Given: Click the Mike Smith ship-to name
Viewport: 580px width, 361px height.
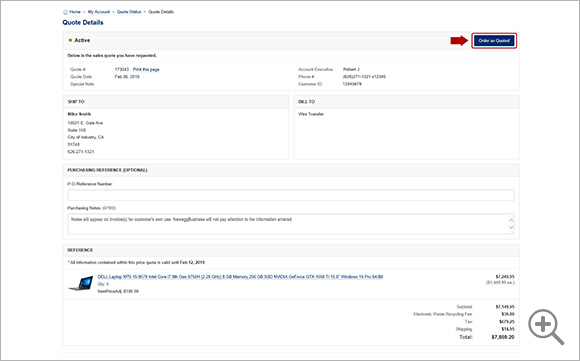Looking at the screenshot, I should tap(79, 114).
